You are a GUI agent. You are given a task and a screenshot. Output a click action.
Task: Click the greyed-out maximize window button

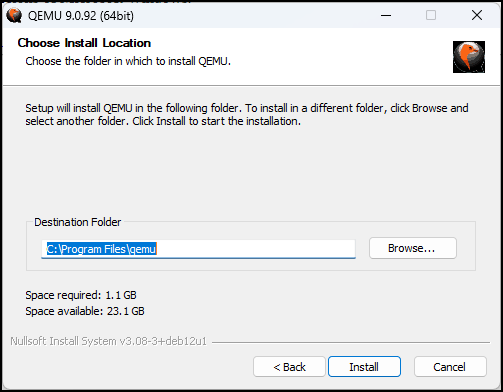[431, 15]
